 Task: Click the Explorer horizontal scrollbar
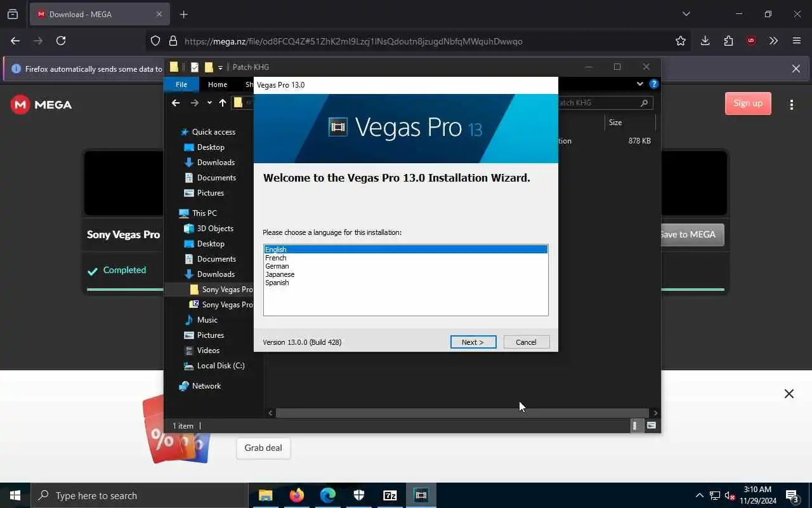click(462, 413)
